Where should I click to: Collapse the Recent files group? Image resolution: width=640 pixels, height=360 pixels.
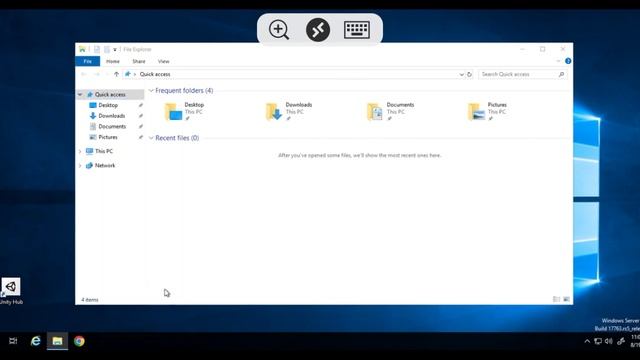[x=151, y=138]
